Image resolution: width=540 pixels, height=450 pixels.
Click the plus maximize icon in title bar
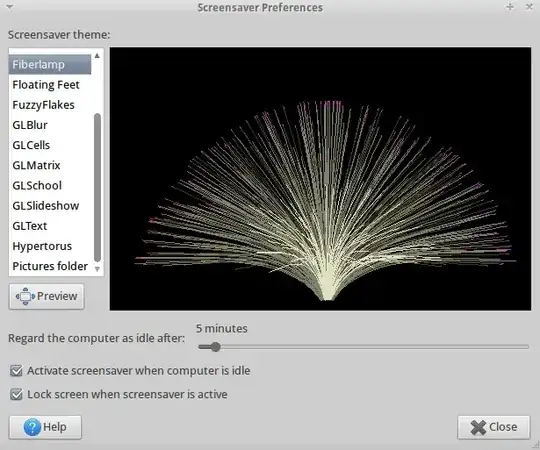[510, 7]
